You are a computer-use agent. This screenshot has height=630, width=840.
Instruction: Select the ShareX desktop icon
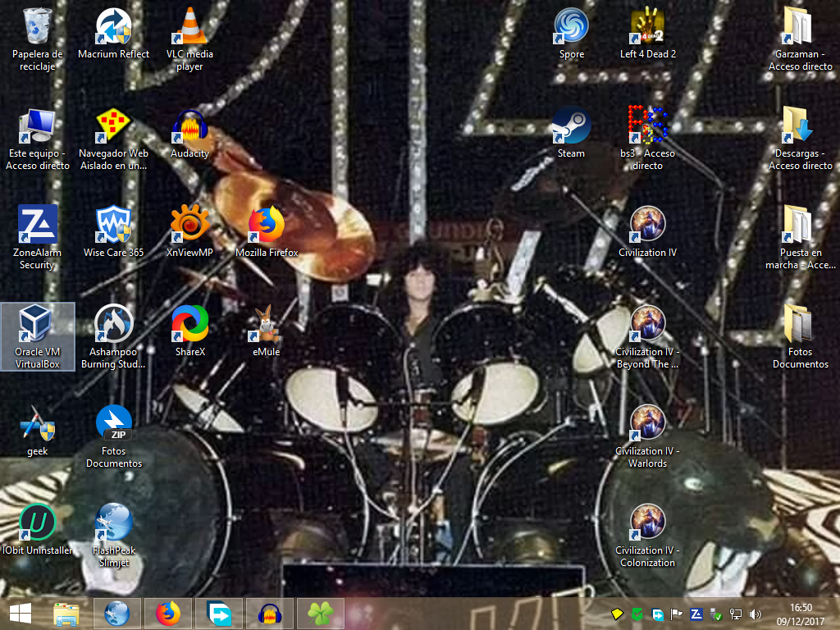click(x=189, y=331)
